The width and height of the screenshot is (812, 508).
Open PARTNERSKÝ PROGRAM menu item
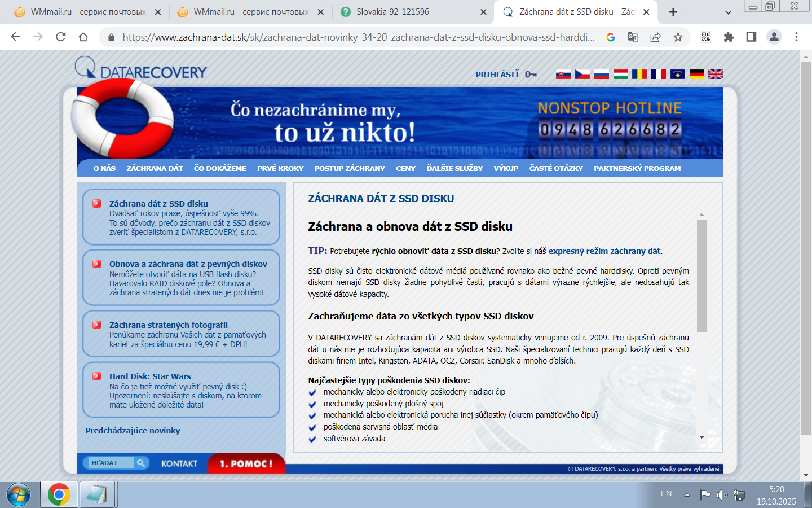(x=637, y=168)
